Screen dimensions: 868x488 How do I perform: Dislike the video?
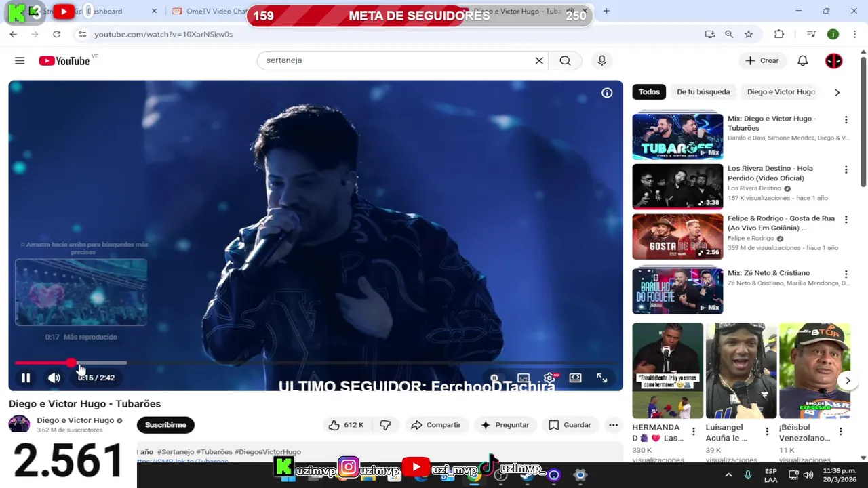(385, 425)
